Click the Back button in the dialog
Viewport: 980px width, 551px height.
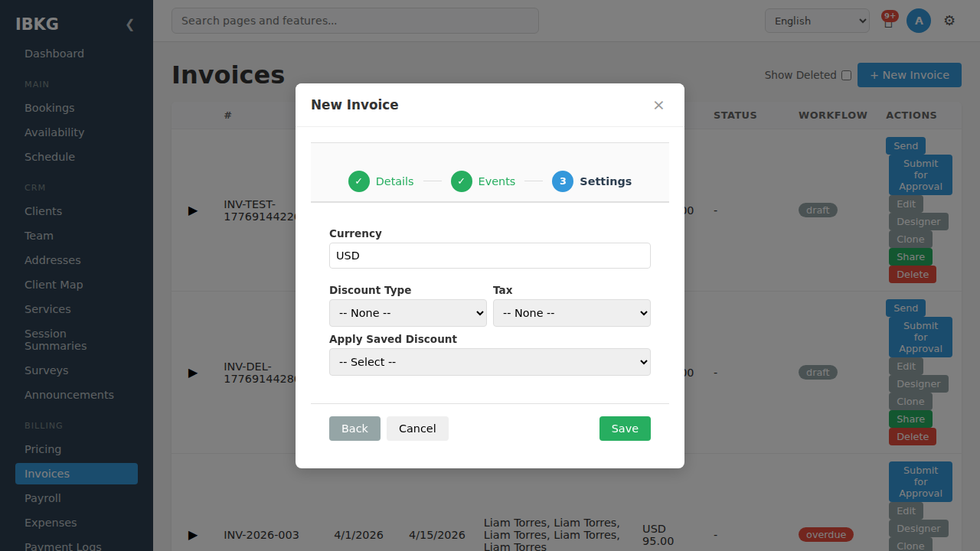pos(354,429)
